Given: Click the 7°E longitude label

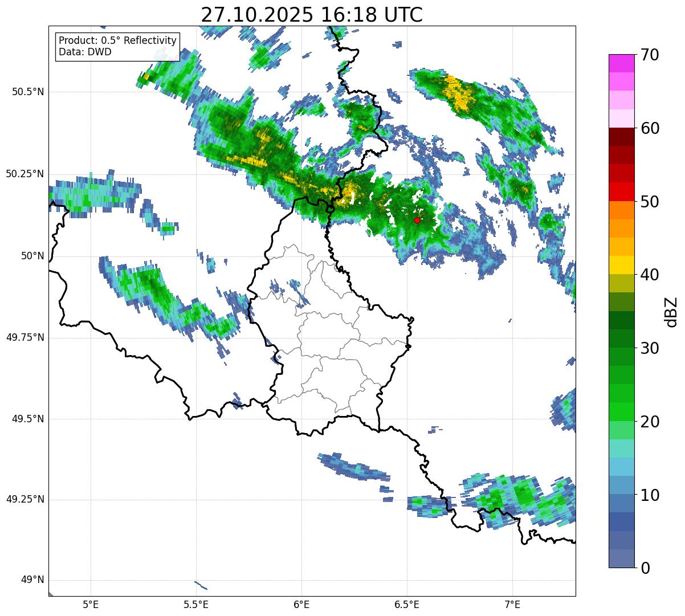Looking at the screenshot, I should coord(513,604).
